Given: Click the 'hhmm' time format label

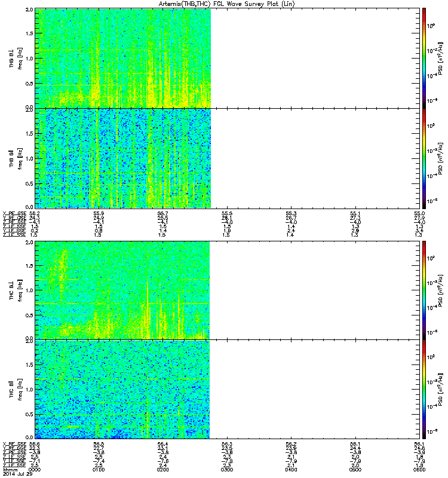Looking at the screenshot, I should [10, 470].
